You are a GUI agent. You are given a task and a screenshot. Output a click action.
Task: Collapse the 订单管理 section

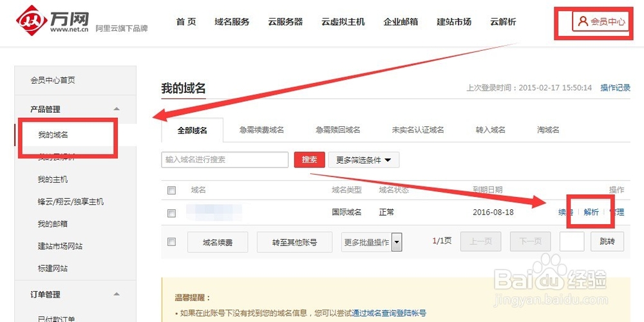click(x=117, y=294)
